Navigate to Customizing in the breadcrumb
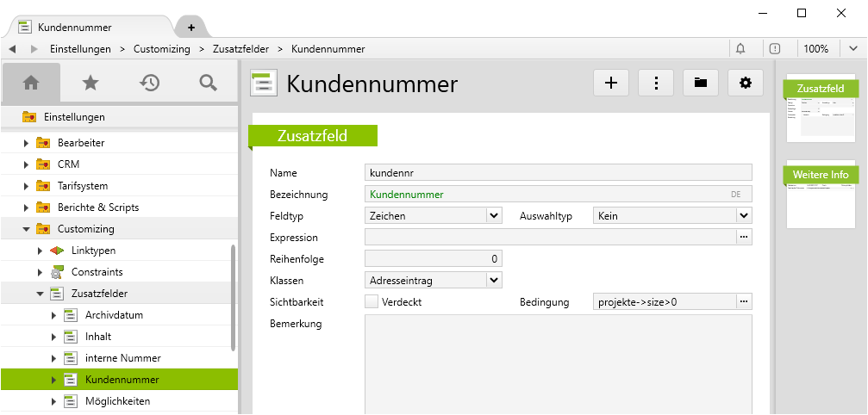The width and height of the screenshot is (868, 415). coord(162,49)
